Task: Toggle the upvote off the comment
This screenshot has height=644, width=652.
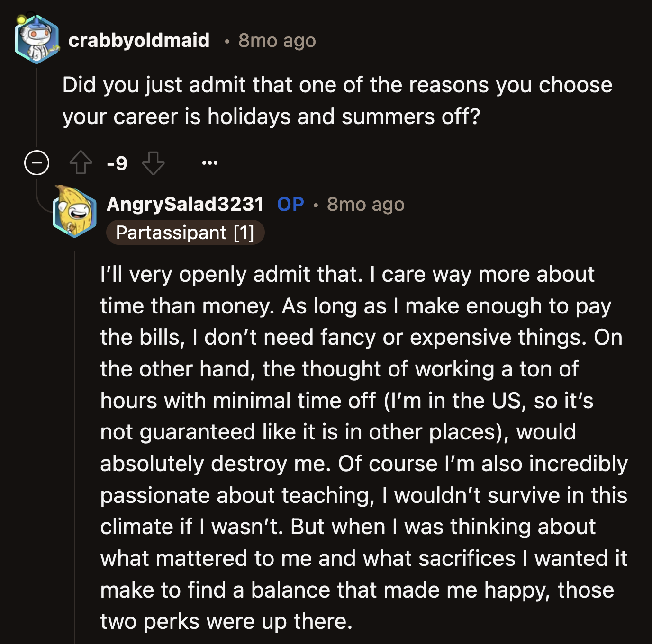Action: coord(81,161)
